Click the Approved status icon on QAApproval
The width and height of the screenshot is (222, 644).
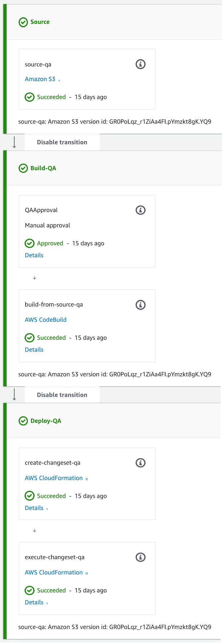pyautogui.click(x=30, y=243)
